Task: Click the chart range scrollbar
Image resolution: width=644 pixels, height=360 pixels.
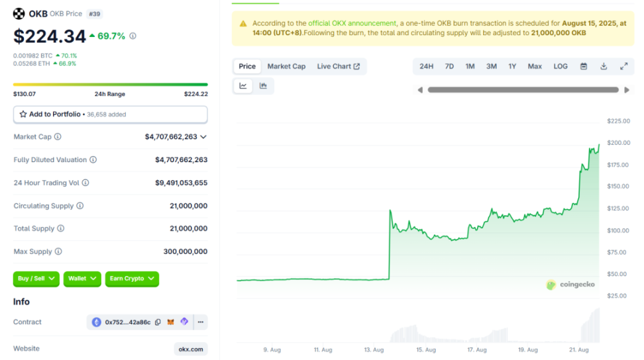Action: coord(523,90)
